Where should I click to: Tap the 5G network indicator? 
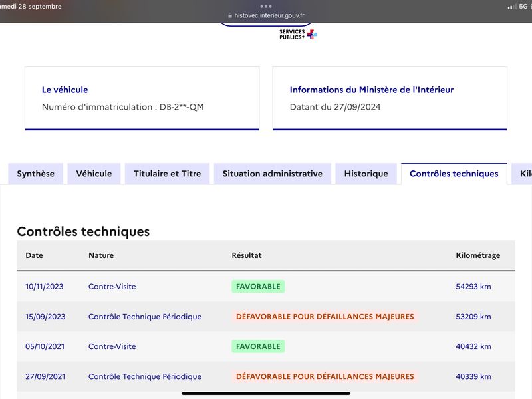click(x=523, y=7)
